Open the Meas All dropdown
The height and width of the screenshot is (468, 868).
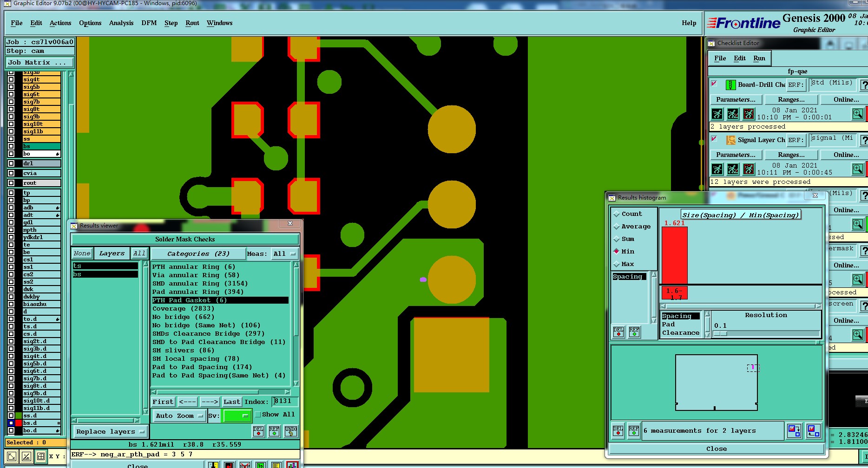pyautogui.click(x=284, y=254)
